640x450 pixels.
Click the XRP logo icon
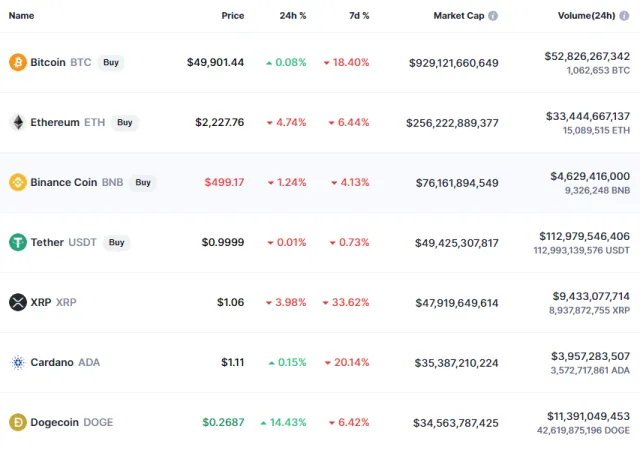click(18, 302)
